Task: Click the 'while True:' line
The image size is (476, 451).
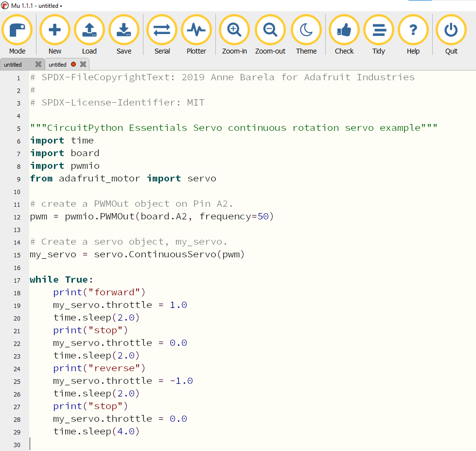Action: click(61, 280)
